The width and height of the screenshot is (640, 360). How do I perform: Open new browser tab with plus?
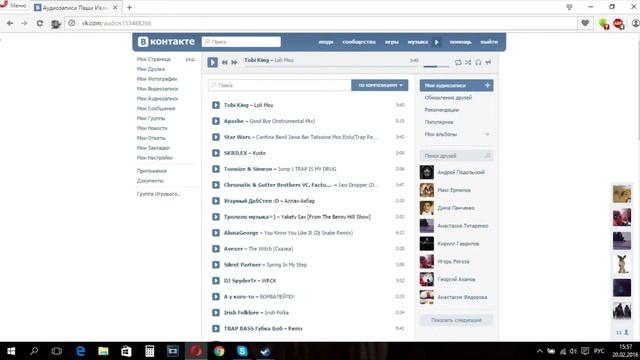[129, 7]
